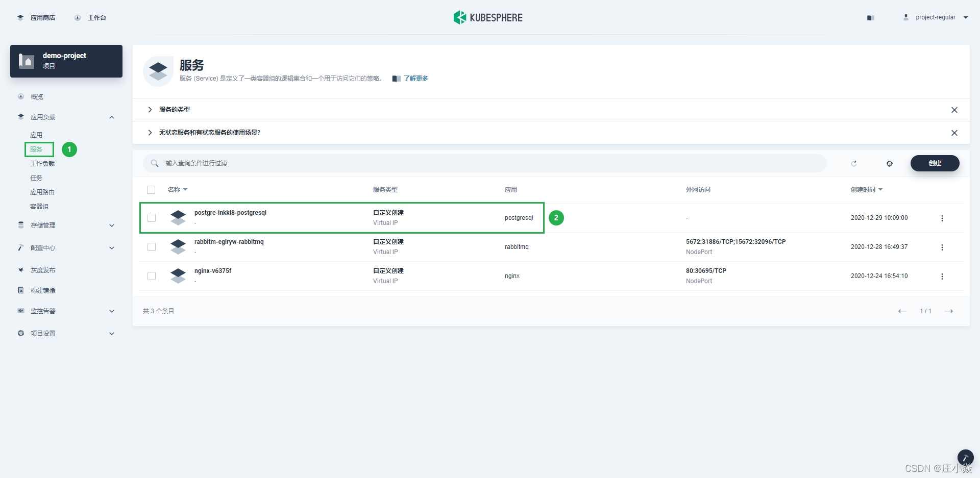Click the postgresql application cell
This screenshot has height=478, width=980.
pyautogui.click(x=519, y=218)
